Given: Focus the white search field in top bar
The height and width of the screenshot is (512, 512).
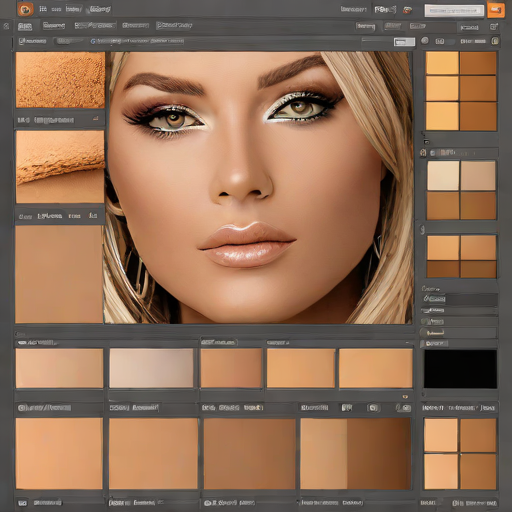Looking at the screenshot, I should pyautogui.click(x=454, y=10).
